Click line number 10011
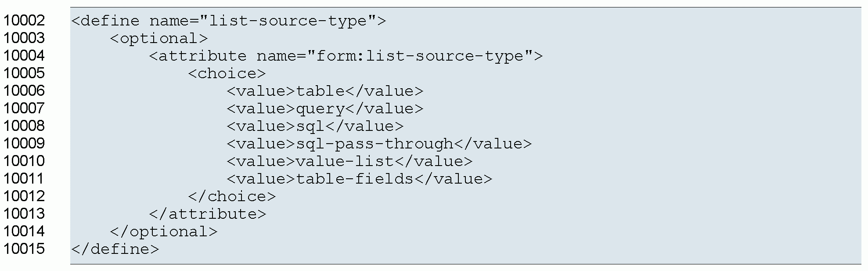This screenshot has height=271, width=868. coord(24,179)
